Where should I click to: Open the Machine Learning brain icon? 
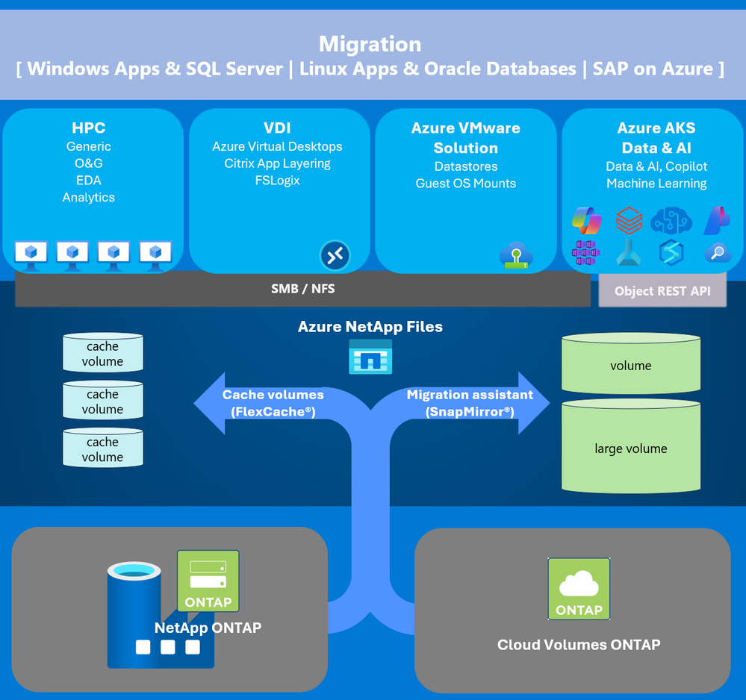(673, 220)
